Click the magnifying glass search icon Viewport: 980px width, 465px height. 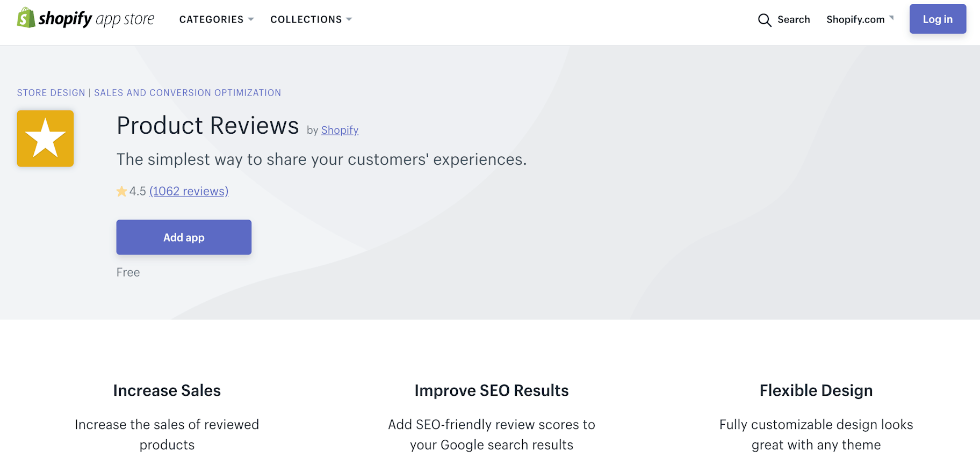point(764,20)
